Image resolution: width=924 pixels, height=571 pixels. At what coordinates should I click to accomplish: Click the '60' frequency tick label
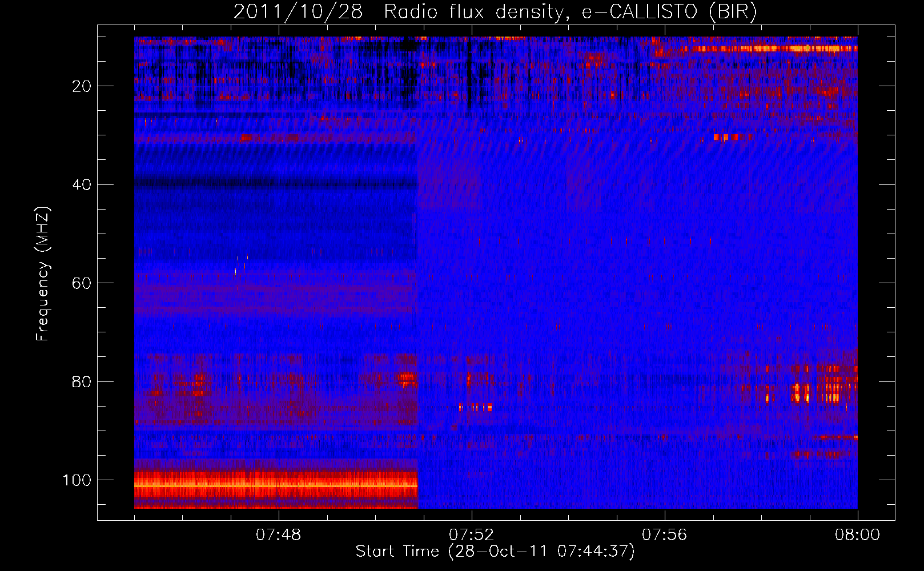coord(82,283)
